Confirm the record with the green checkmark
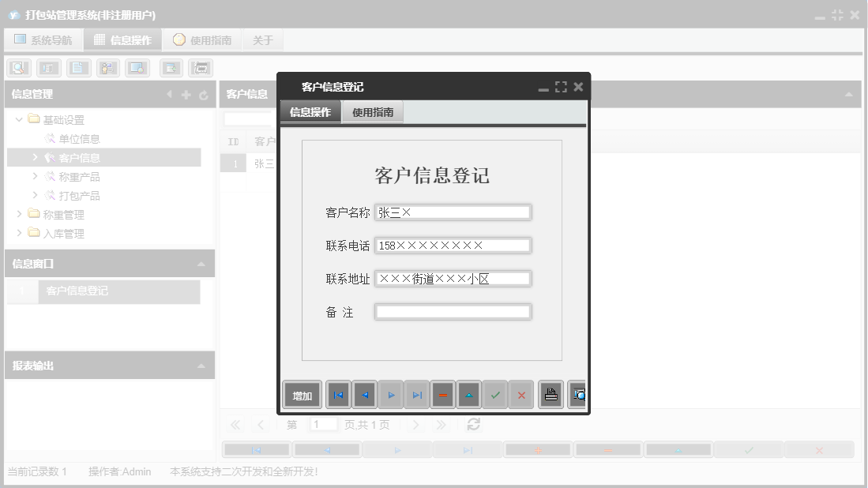868x488 pixels. pyautogui.click(x=495, y=394)
